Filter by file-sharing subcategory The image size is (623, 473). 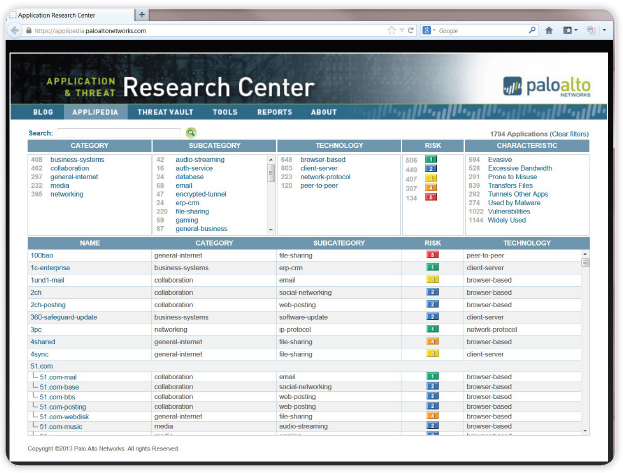click(192, 211)
